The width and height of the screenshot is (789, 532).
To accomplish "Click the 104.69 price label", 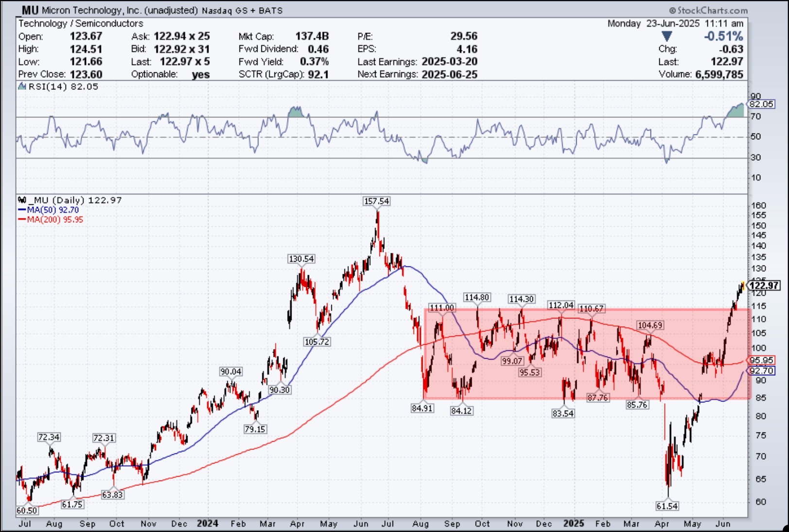I will click(650, 325).
